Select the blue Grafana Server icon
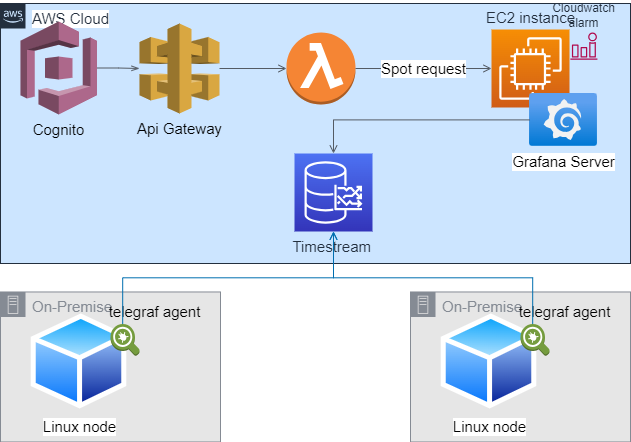 click(562, 120)
